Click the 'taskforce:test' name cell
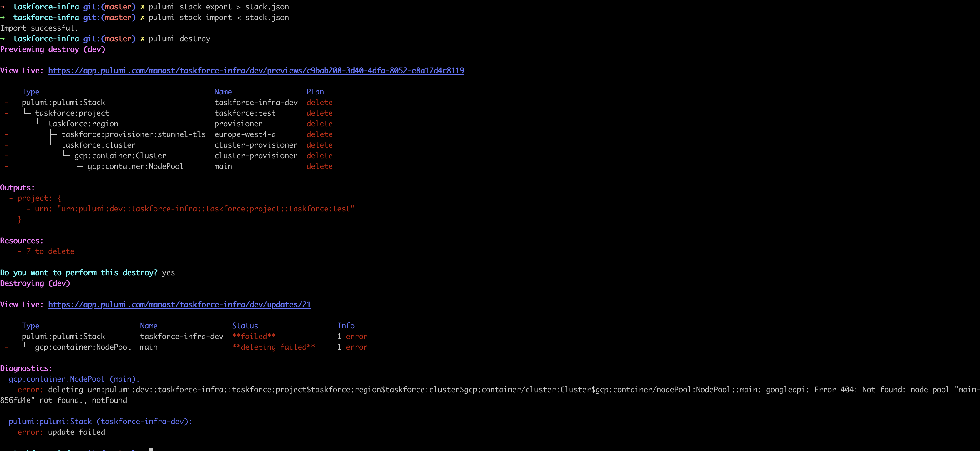Image resolution: width=980 pixels, height=451 pixels. coord(245,113)
